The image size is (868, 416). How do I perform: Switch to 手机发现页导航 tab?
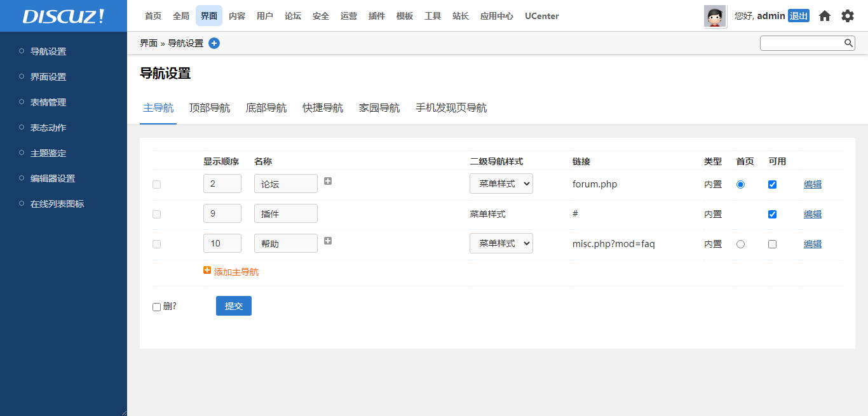click(x=451, y=108)
